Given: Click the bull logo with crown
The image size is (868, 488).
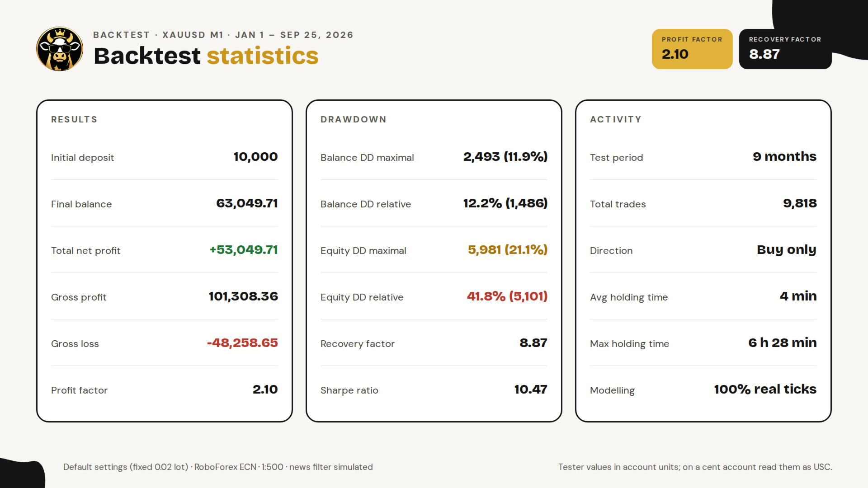Looking at the screenshot, I should point(60,49).
